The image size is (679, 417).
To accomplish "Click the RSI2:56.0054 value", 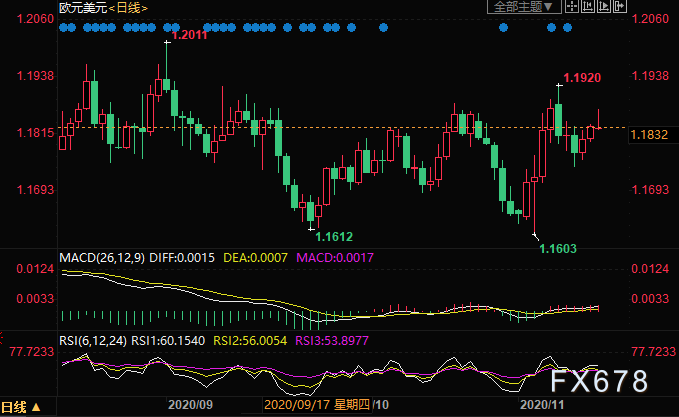I will click(x=250, y=341).
